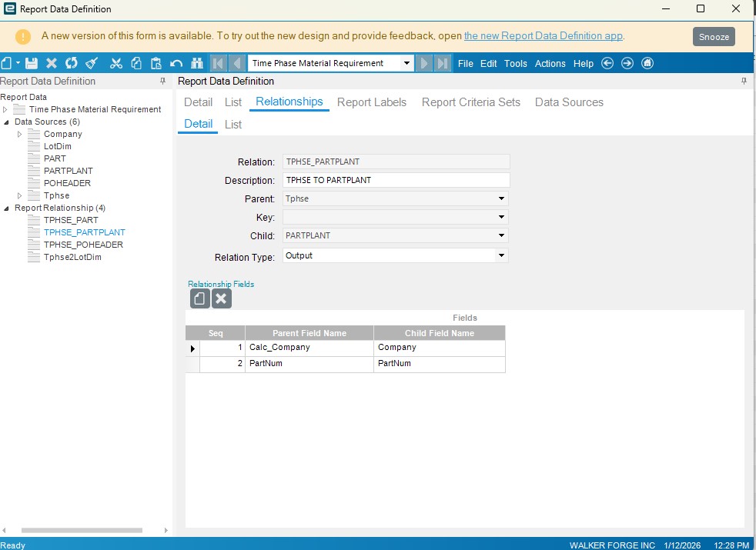Delete relationship field with the X button
The image size is (756, 550).
click(222, 298)
